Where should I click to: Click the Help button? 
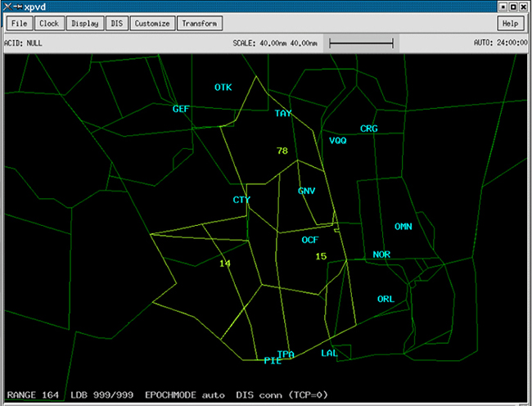coord(511,24)
